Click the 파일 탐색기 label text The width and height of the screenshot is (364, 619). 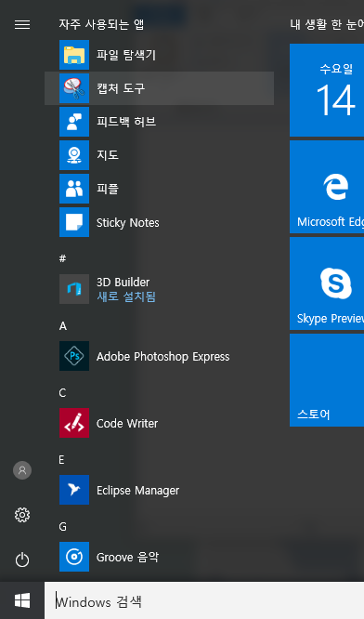[126, 55]
